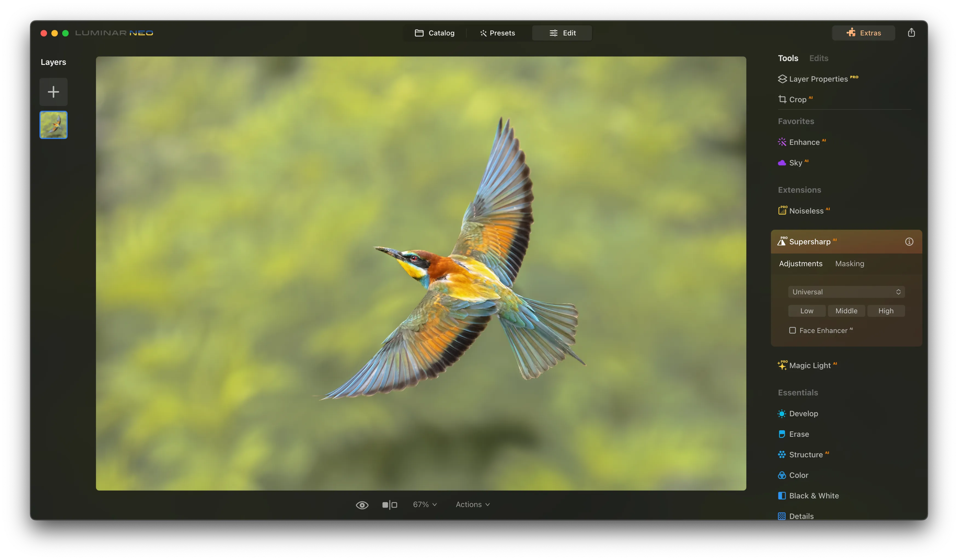Enable the Face Enhancer checkbox
The width and height of the screenshot is (958, 560).
tap(792, 330)
